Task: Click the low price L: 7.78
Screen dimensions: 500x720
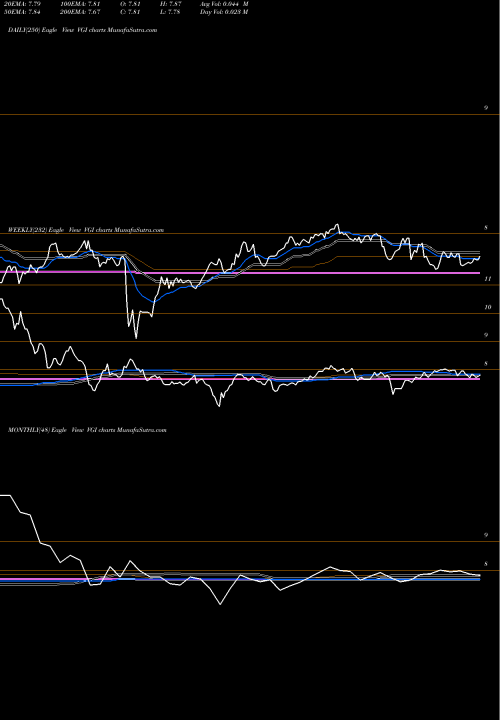Action: coord(171,12)
